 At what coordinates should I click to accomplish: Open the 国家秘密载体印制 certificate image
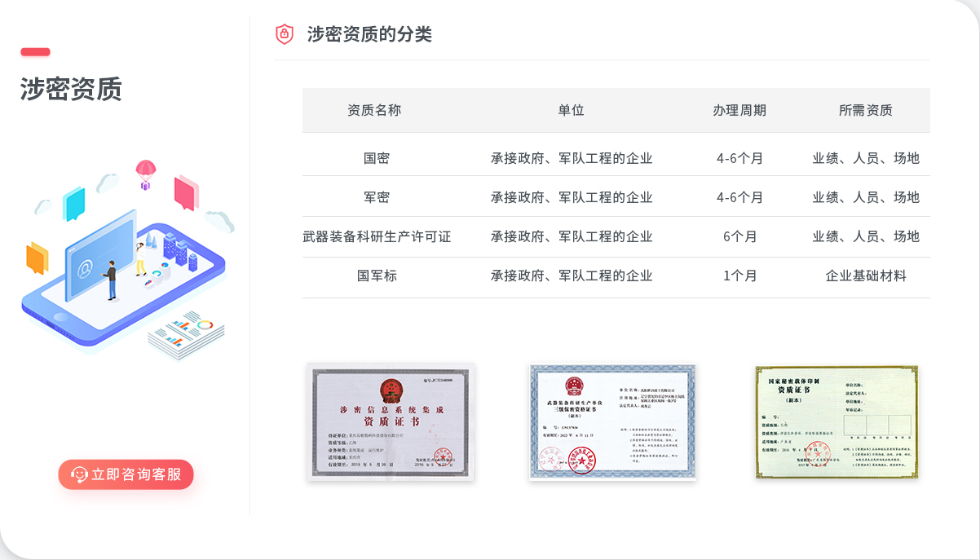(837, 421)
